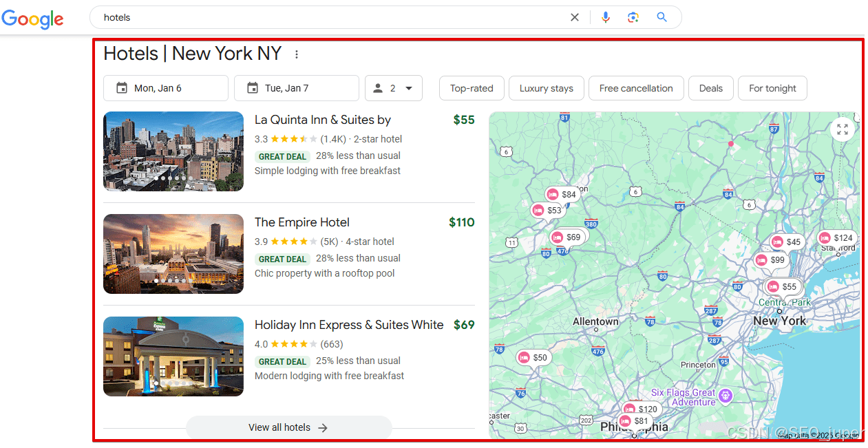Click The Empire Hotel photo thumbnail
Viewport: 868px width, 448px height.
(x=173, y=254)
